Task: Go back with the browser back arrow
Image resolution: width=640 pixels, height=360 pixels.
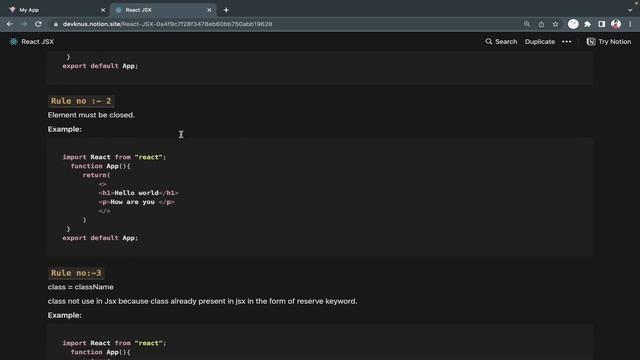Action: click(x=10, y=24)
